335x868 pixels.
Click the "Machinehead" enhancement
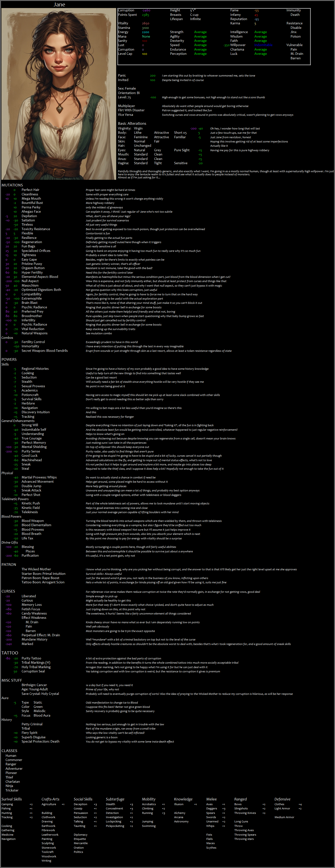pos(32,460)
